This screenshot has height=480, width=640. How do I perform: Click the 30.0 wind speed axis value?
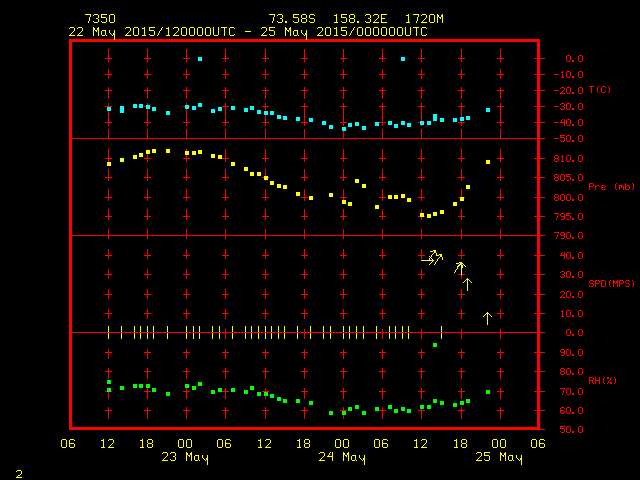point(571,275)
